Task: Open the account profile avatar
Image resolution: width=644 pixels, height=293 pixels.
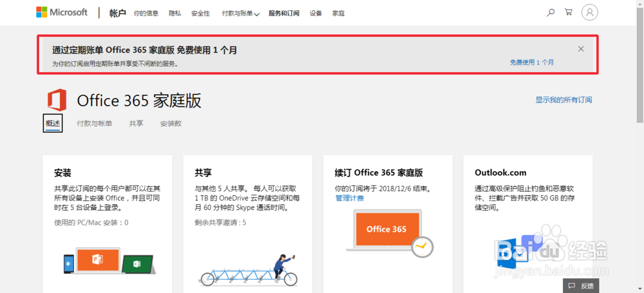Action: click(590, 12)
